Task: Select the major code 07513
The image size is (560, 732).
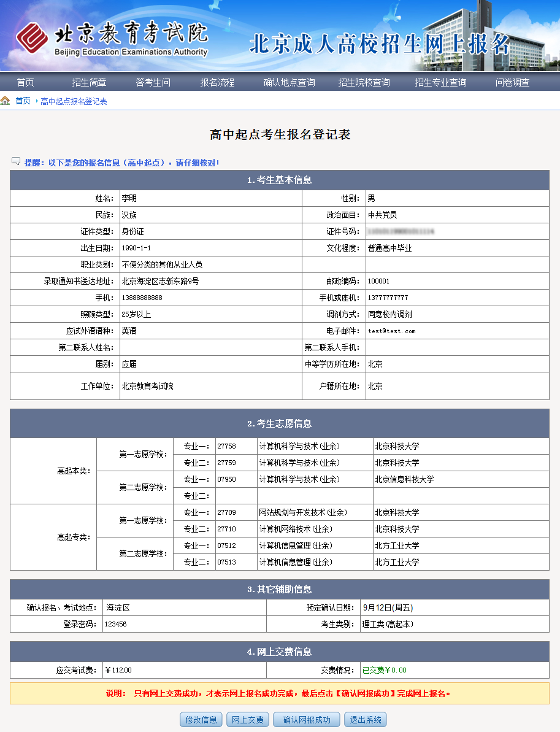Action: click(x=226, y=562)
